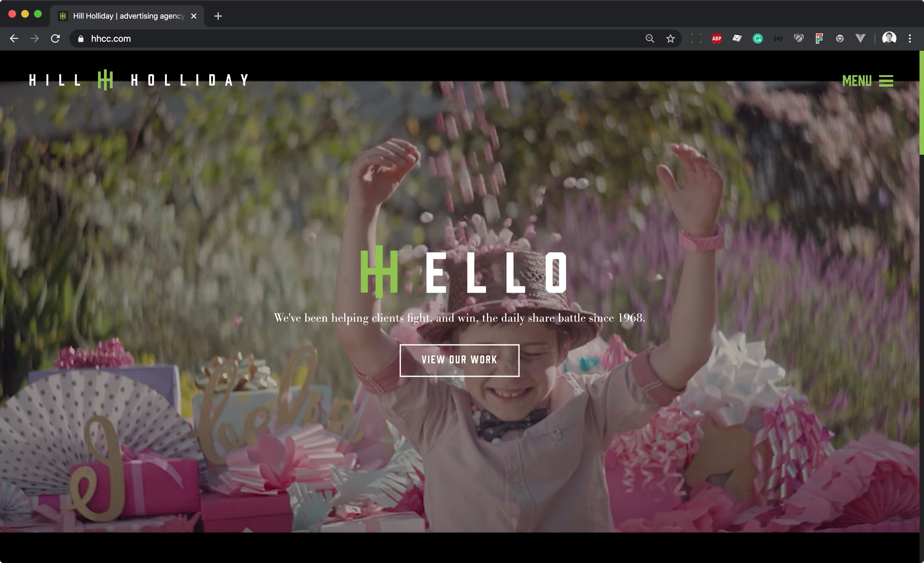Click the gray V-shaped extension icon
Screen dimensions: 924x563
[x=860, y=38]
